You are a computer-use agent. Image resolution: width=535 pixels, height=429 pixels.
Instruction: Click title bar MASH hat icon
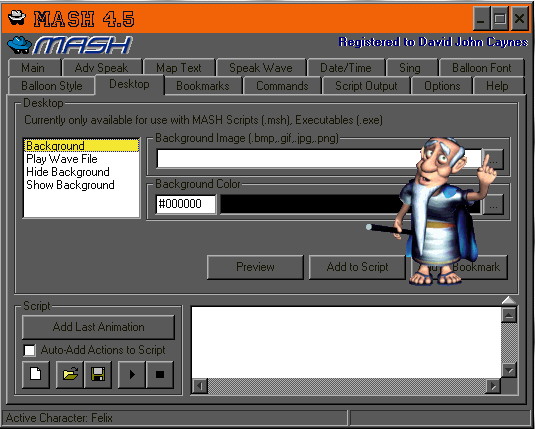[x=17, y=17]
